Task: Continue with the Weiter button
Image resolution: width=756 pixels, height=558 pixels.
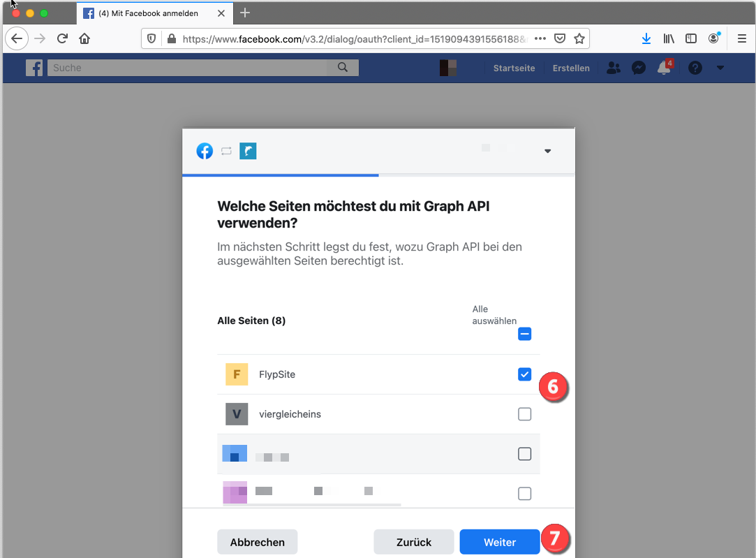Action: (500, 542)
